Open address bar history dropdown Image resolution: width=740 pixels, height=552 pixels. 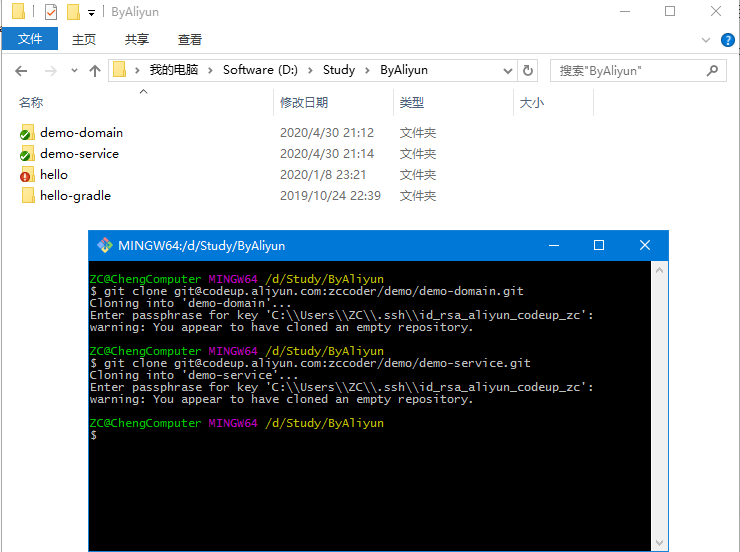[x=508, y=71]
